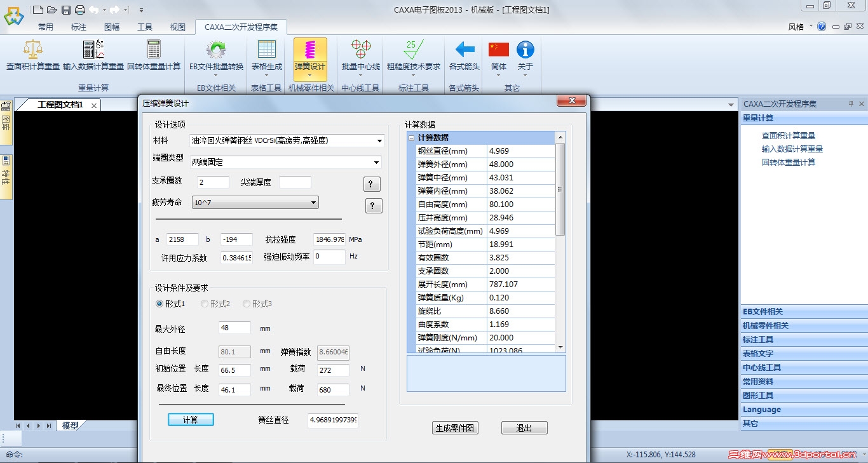Click the 计算数据 list vertical scrollbar thumb
The image size is (868, 463).
(x=560, y=189)
